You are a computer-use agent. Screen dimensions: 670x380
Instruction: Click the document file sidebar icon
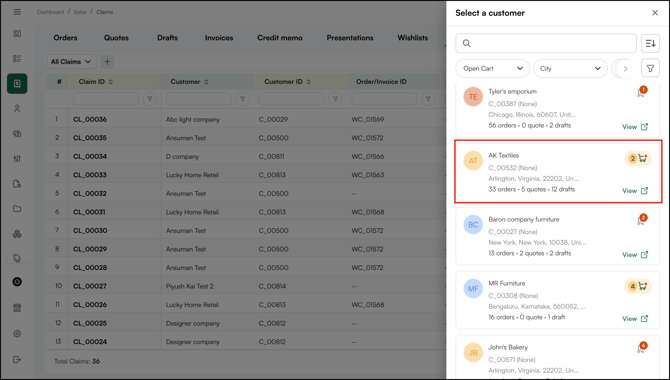[x=17, y=184]
